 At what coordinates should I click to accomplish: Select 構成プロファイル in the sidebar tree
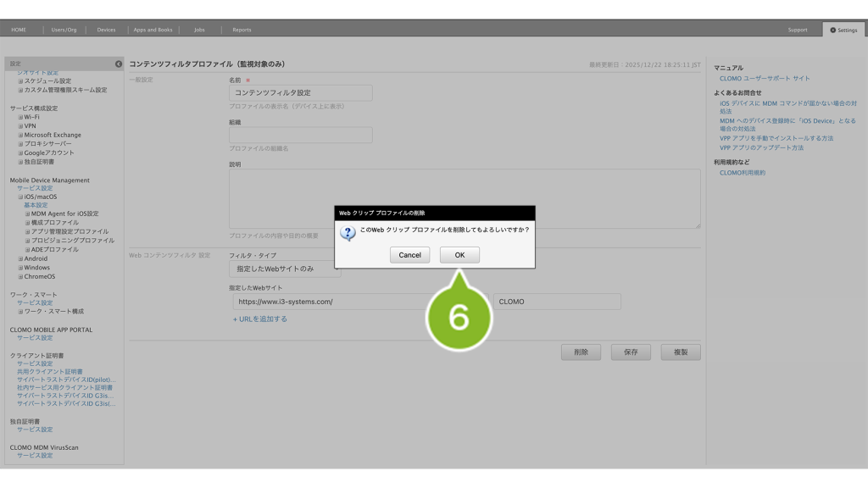[x=55, y=223]
